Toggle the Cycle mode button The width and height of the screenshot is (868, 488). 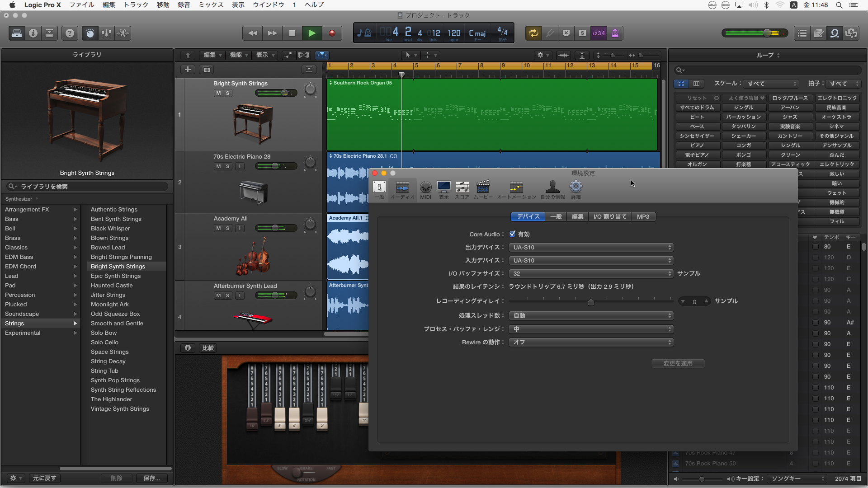coord(533,33)
